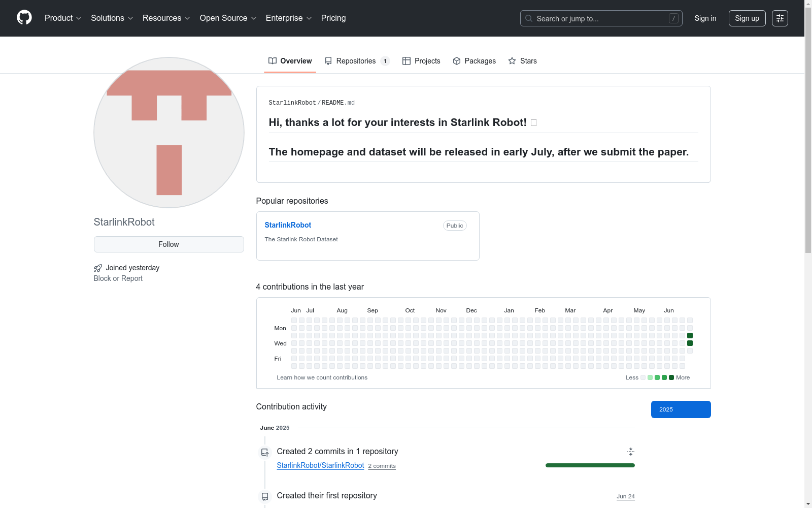Expand the Solutions dropdown menu
This screenshot has width=812, height=508.
tap(112, 18)
